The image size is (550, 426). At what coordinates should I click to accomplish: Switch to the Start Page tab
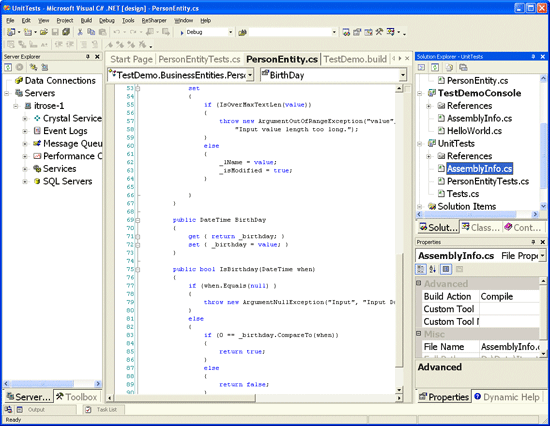pos(132,59)
